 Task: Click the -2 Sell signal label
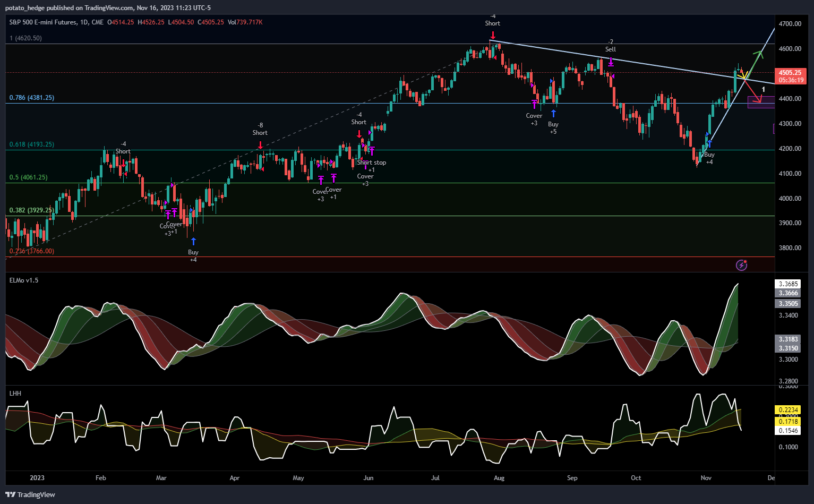coord(611,46)
